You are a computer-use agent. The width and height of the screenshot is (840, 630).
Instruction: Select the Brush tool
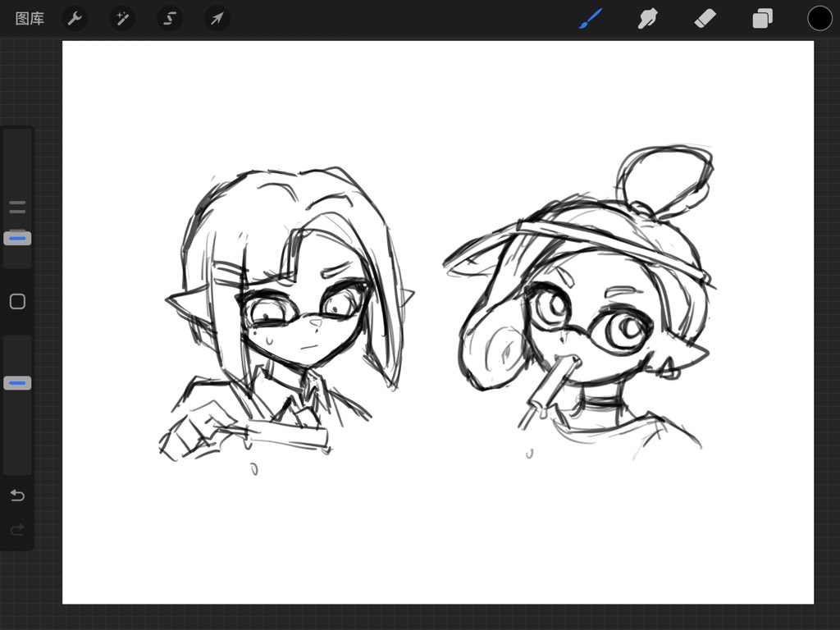point(591,19)
